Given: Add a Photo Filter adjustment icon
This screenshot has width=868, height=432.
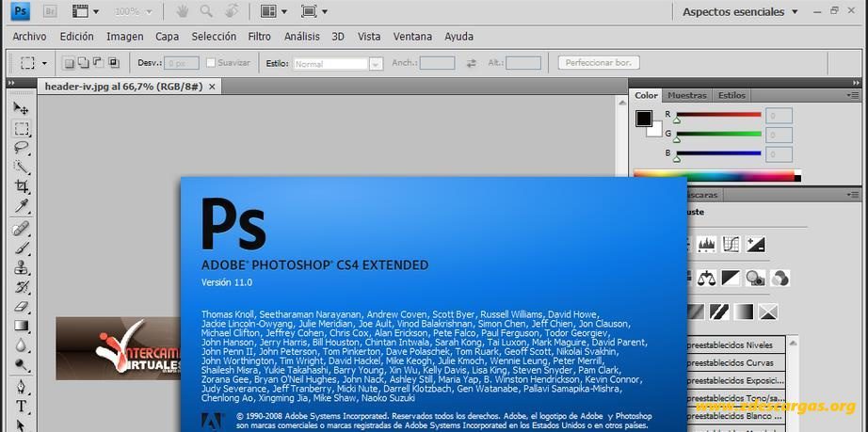Looking at the screenshot, I should pos(755,278).
